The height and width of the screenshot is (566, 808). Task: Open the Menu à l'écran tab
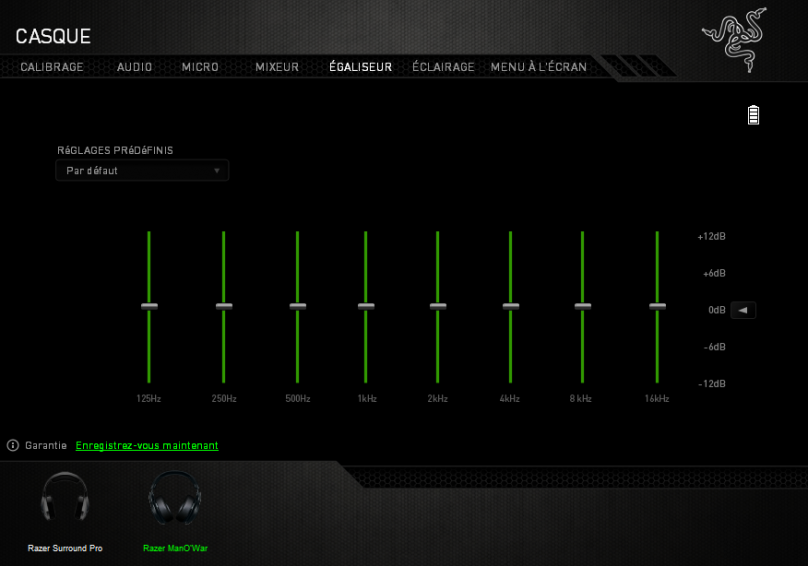coord(538,67)
